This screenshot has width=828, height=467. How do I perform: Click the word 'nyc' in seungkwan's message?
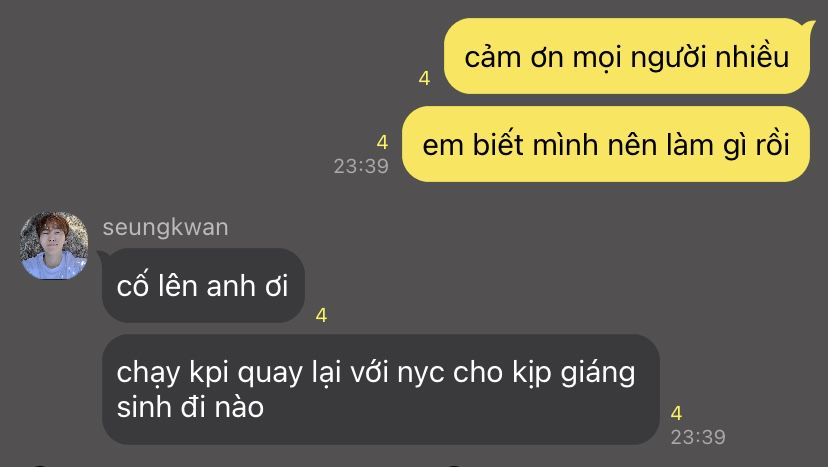[x=421, y=373]
